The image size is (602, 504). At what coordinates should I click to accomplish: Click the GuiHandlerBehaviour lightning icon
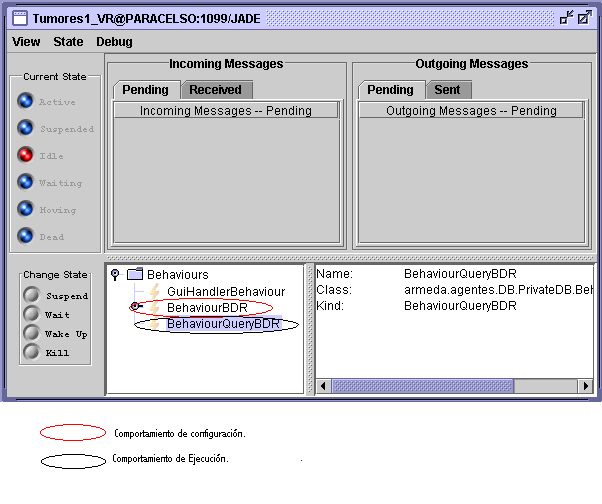tap(154, 291)
